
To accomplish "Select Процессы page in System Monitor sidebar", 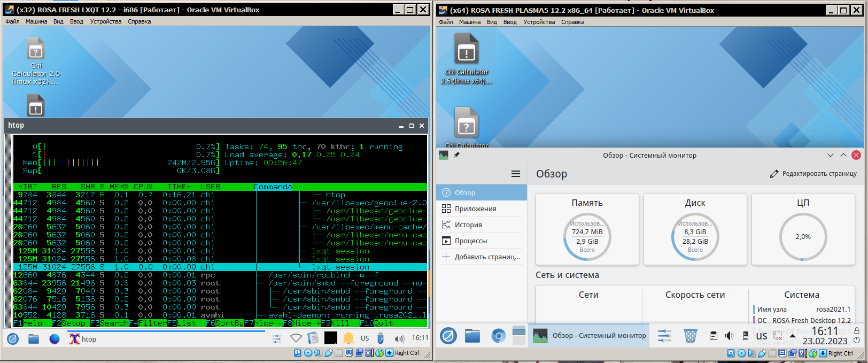I will coord(470,241).
